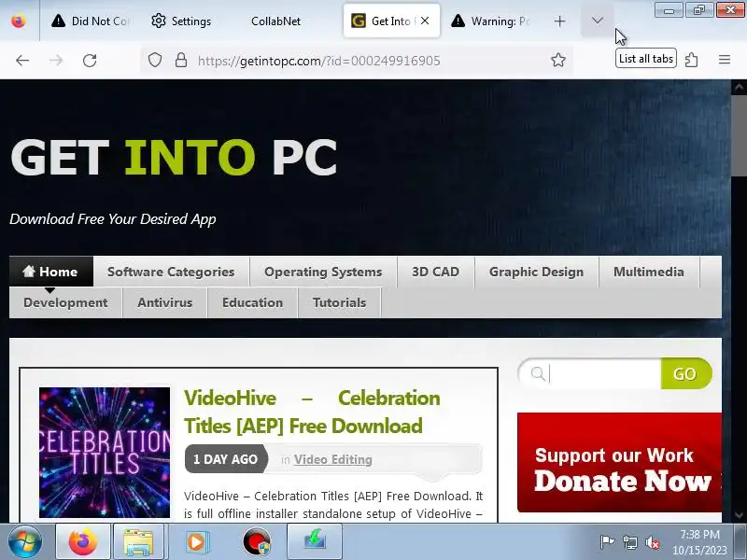747x560 pixels.
Task: Open the clock showing 7:38 PM
Action: coord(699,542)
